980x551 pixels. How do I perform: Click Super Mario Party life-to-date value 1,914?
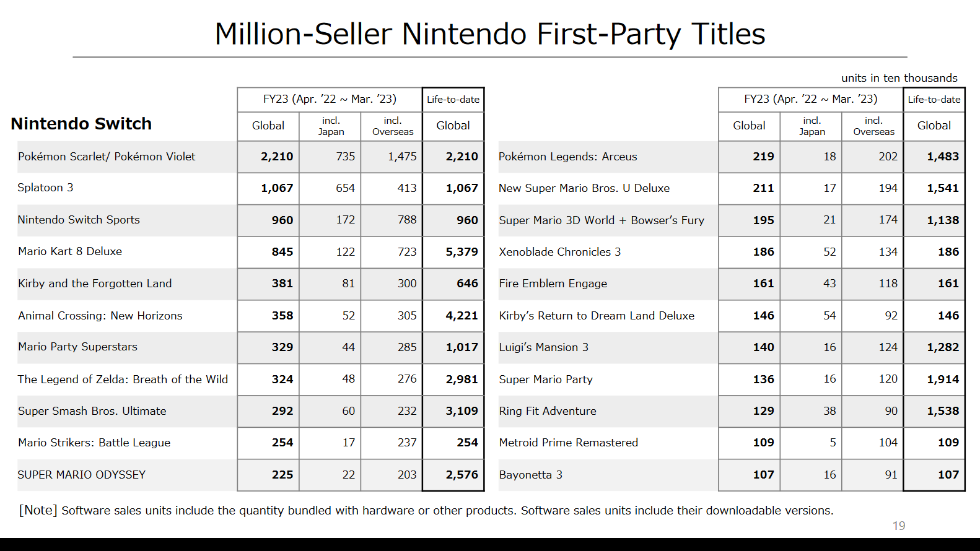[x=942, y=380]
